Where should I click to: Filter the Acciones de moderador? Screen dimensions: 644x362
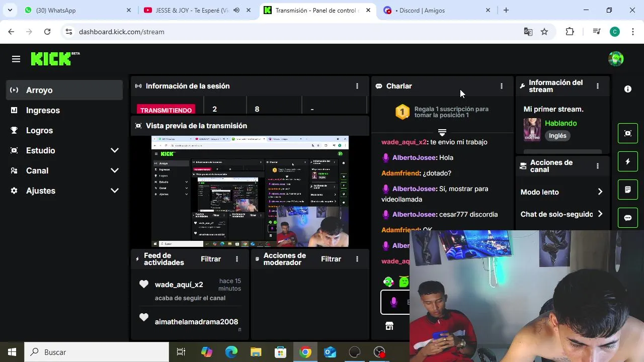click(331, 259)
